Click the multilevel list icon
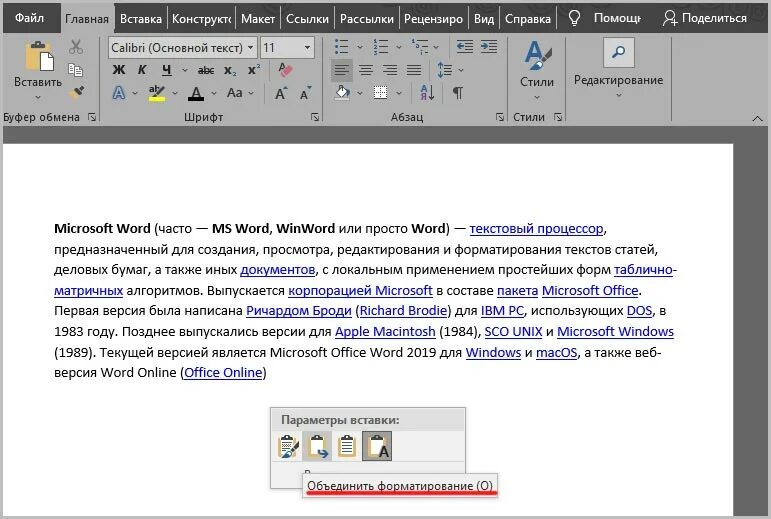The width and height of the screenshot is (771, 519). [x=419, y=47]
